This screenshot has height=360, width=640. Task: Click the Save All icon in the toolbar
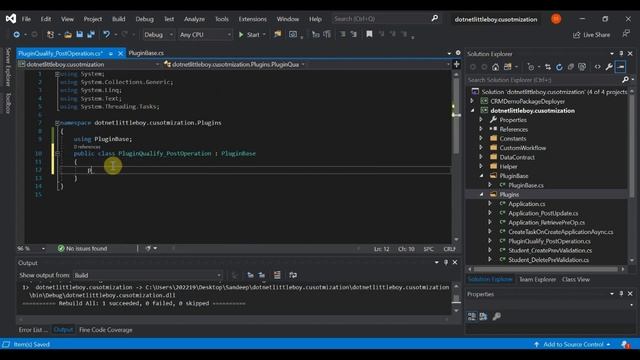click(91, 35)
